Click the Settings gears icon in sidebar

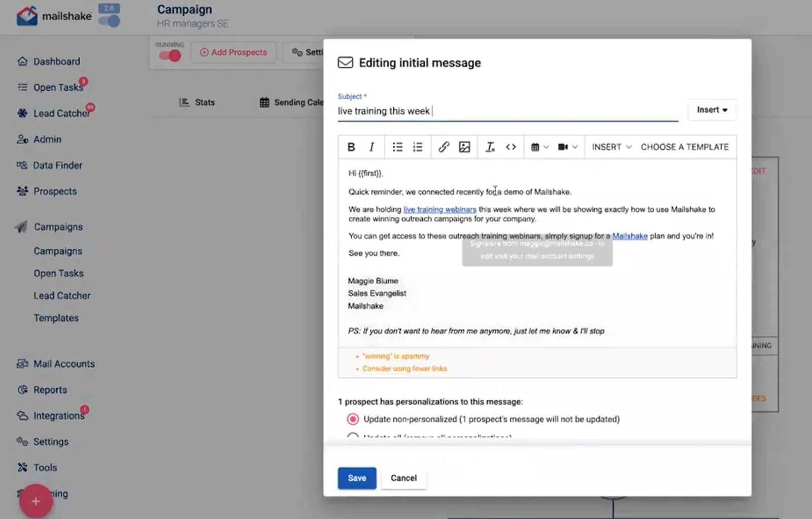[22, 441]
